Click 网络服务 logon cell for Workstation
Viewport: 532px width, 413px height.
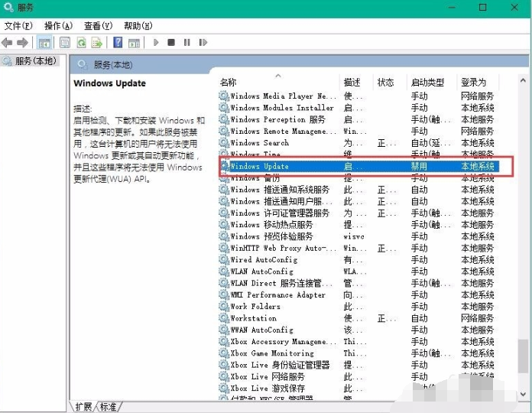point(477,318)
